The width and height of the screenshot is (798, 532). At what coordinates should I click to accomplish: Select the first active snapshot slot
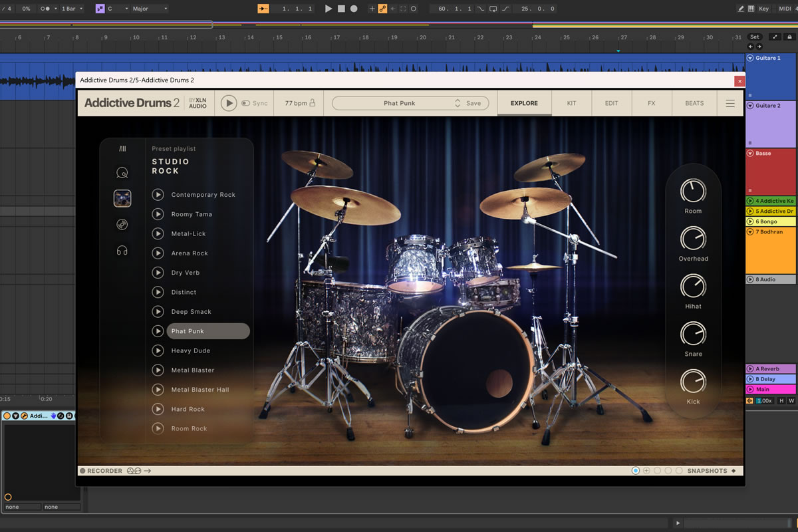pyautogui.click(x=635, y=470)
